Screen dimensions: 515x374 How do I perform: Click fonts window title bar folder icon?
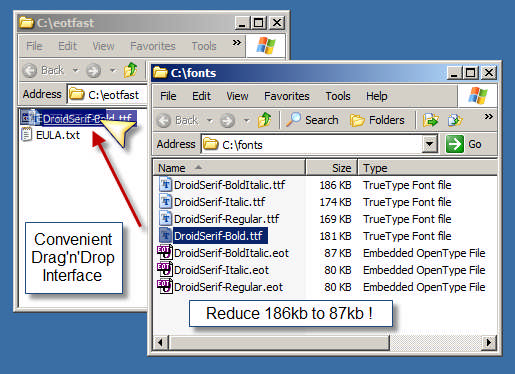[160, 72]
